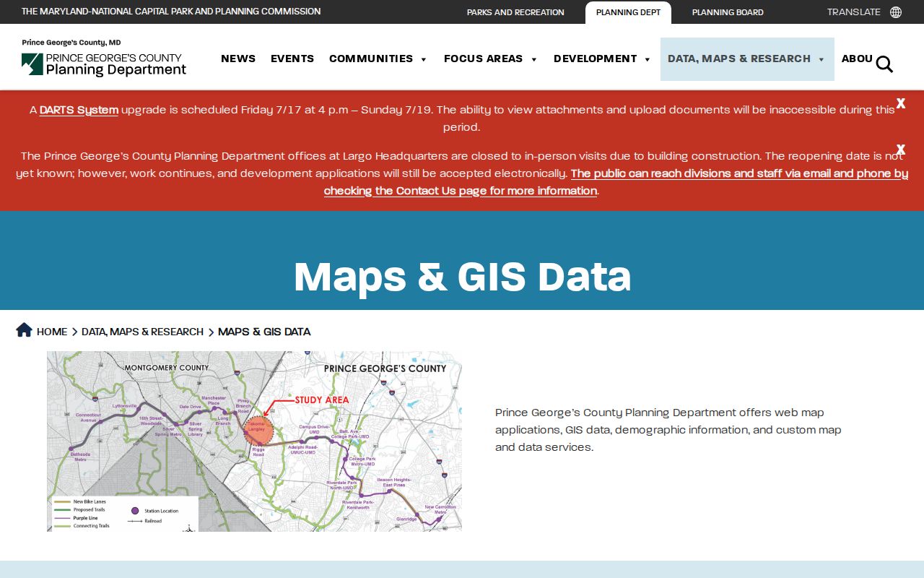Open the Communities menu
The height and width of the screenshot is (578, 924).
(371, 59)
